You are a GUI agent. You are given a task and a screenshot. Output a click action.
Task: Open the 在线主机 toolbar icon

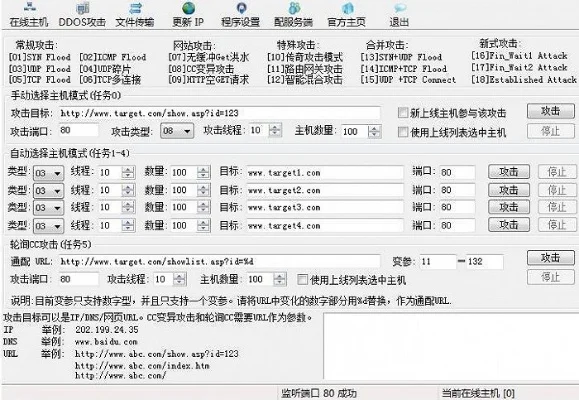coord(29,15)
